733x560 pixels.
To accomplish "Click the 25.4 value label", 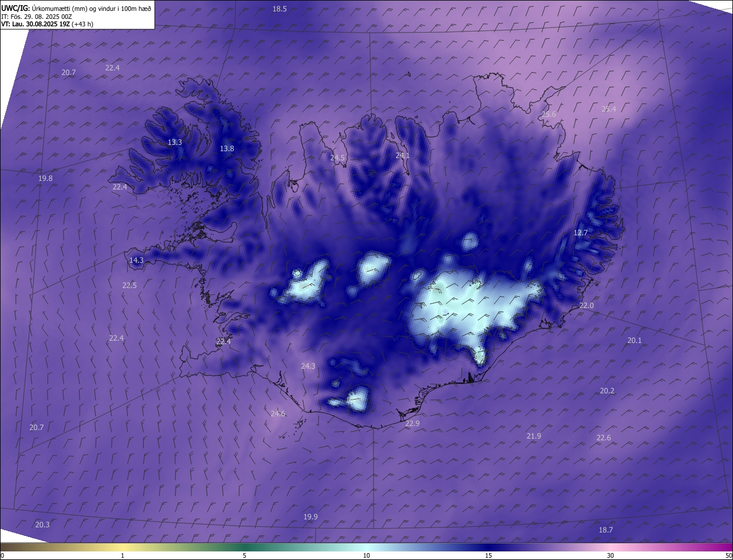I will (x=609, y=109).
